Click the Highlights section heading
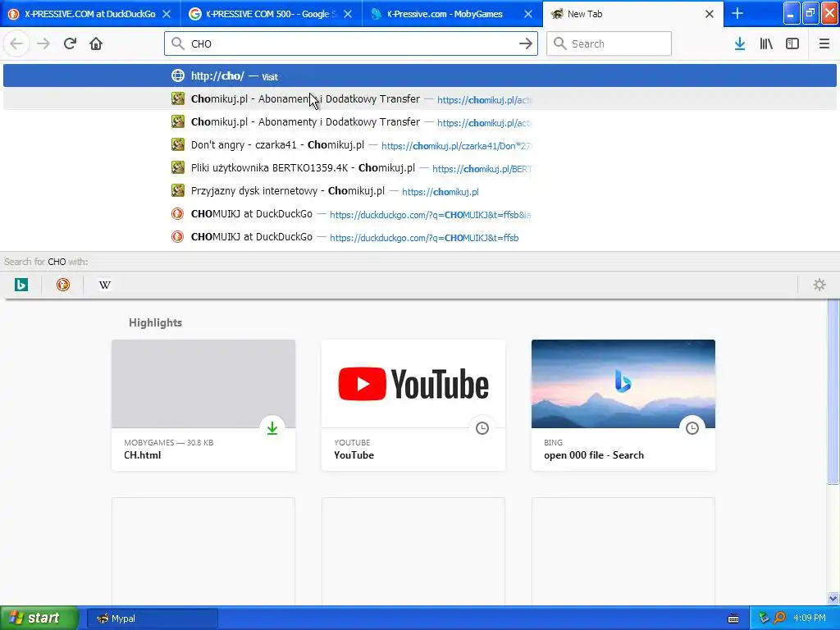The height and width of the screenshot is (630, 840). click(155, 322)
